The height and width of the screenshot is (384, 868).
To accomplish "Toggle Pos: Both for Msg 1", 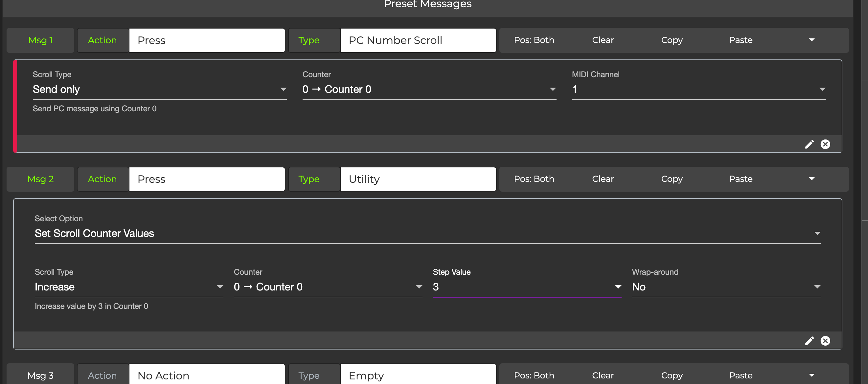I will [534, 40].
